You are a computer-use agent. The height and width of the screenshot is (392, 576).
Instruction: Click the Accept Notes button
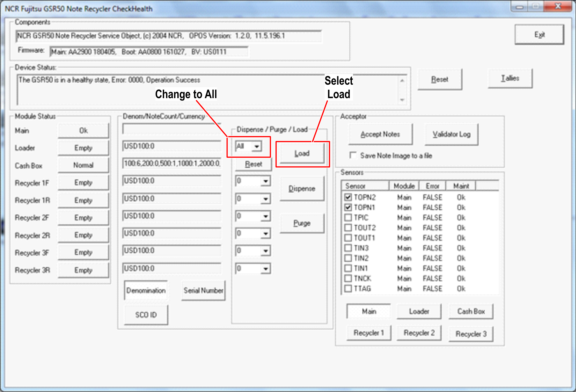tap(380, 134)
